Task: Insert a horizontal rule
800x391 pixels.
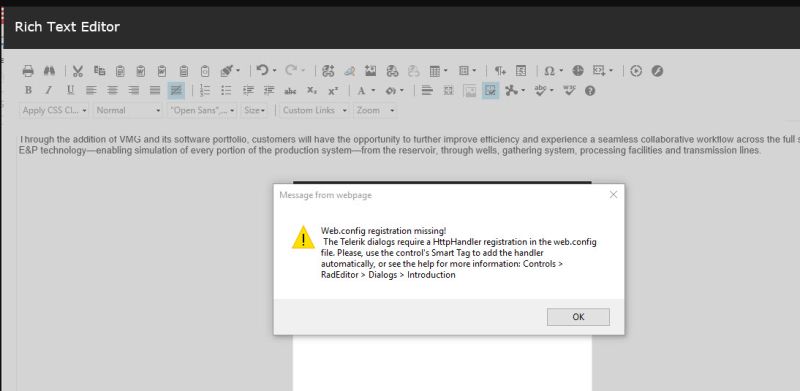Action: coord(427,90)
